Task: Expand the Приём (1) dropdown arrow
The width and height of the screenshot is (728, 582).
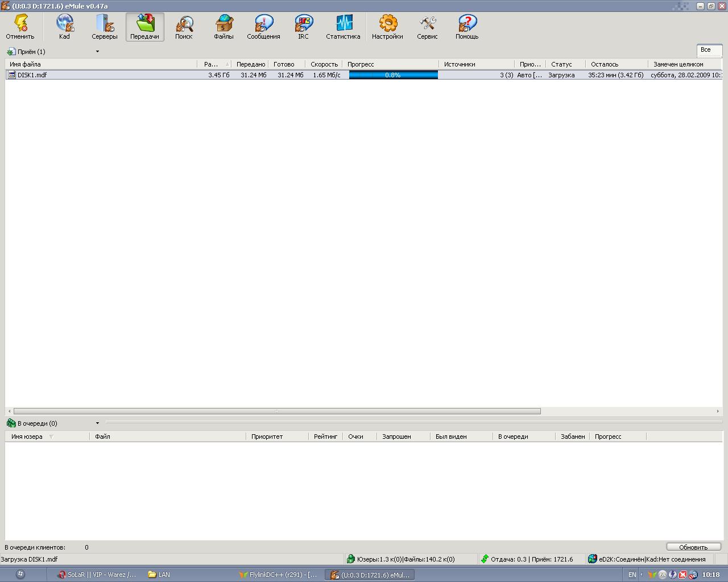Action: point(97,52)
